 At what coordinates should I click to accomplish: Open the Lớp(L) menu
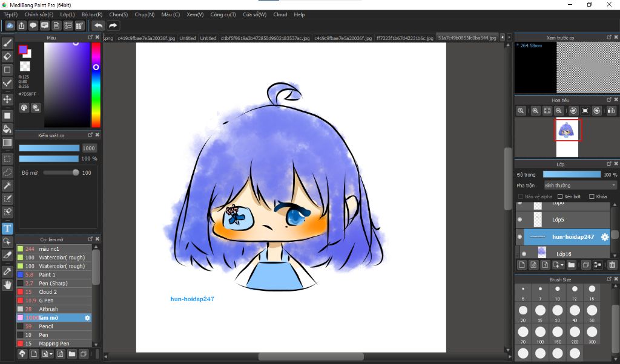(67, 15)
